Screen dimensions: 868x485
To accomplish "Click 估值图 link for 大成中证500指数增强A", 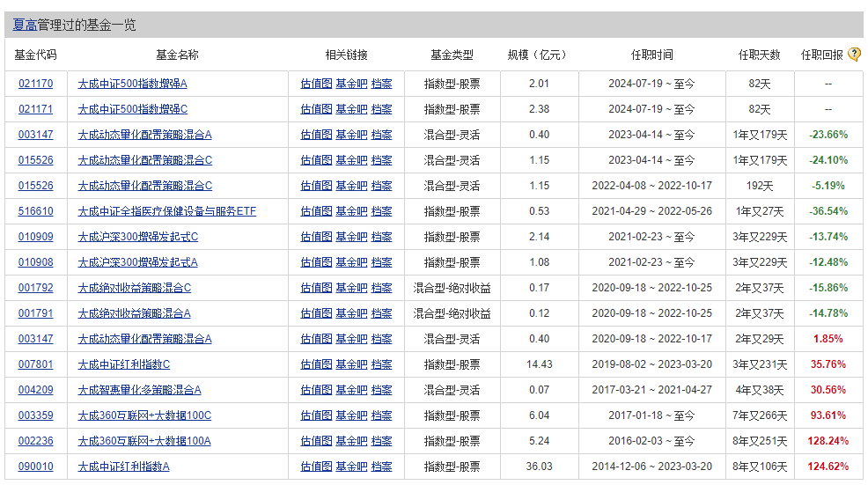I will pyautogui.click(x=316, y=84).
